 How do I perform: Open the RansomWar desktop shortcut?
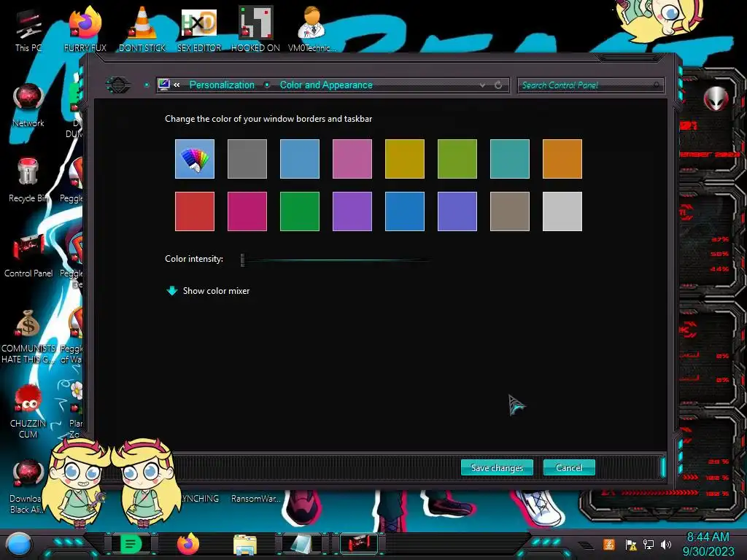(x=256, y=498)
